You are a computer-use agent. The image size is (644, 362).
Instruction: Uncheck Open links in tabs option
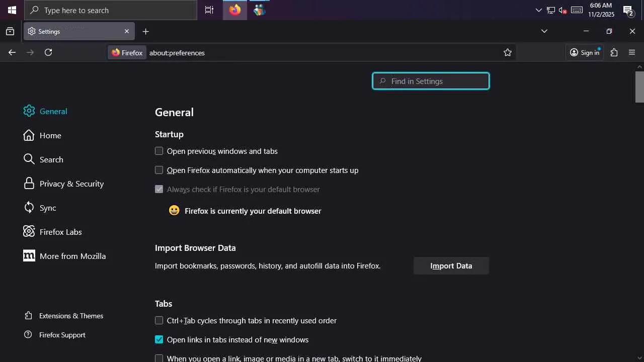[159, 339]
